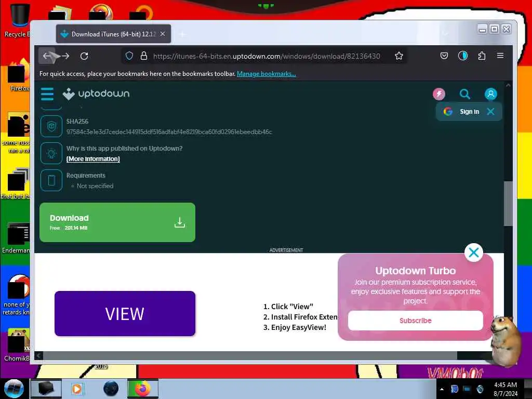Click the SHA256 shield icon
This screenshot has height=399, width=532.
click(51, 126)
